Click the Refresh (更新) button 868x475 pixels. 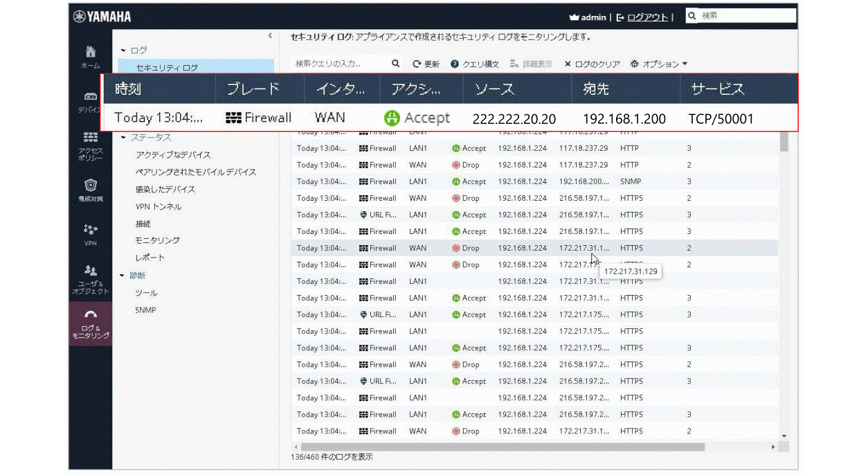tap(426, 64)
